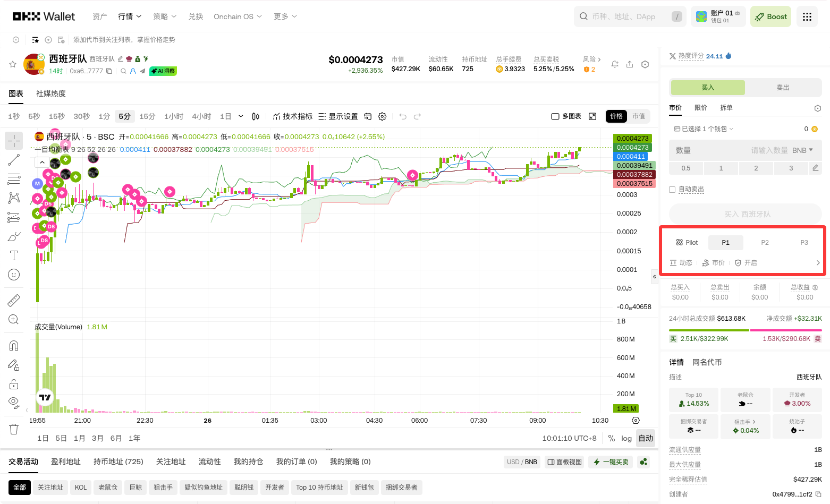Image resolution: width=830 pixels, height=504 pixels.
Task: Jump to latest bar target icon
Action: pos(636,420)
